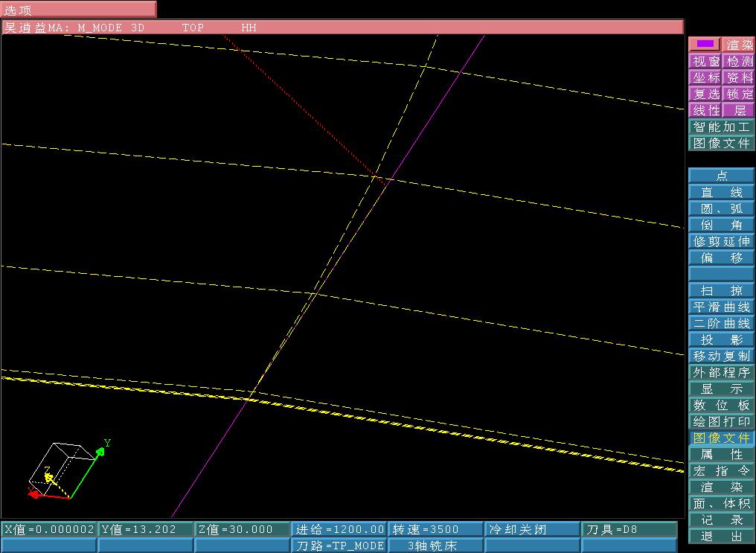This screenshot has width=756, height=553.
Task: Toggle the 锁定 lock option
Action: pos(739,94)
